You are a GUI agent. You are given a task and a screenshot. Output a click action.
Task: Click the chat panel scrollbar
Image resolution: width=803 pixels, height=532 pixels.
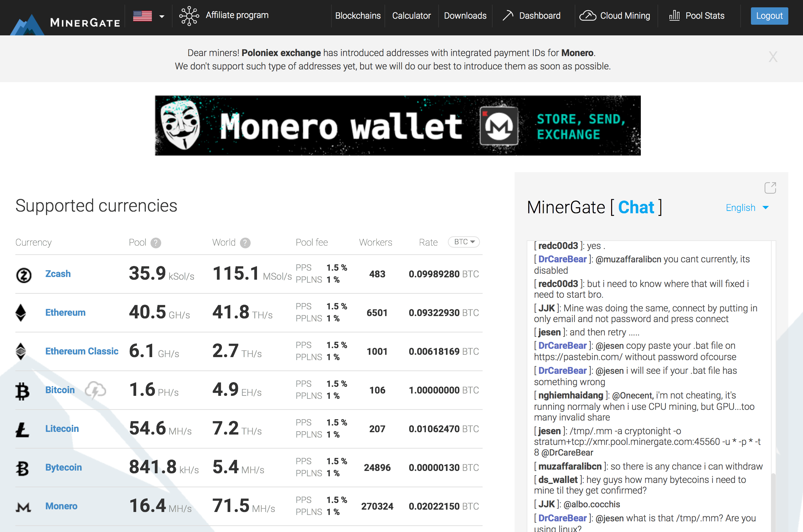click(x=773, y=502)
